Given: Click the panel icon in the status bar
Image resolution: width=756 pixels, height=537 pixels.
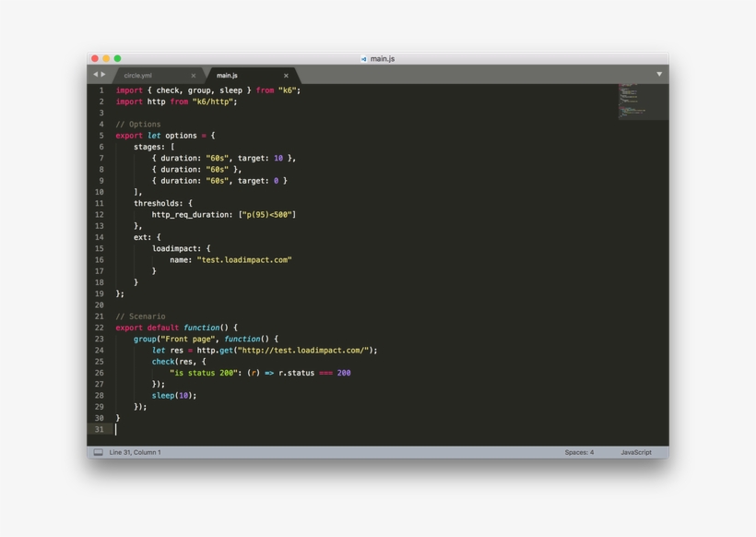Looking at the screenshot, I should 98,452.
